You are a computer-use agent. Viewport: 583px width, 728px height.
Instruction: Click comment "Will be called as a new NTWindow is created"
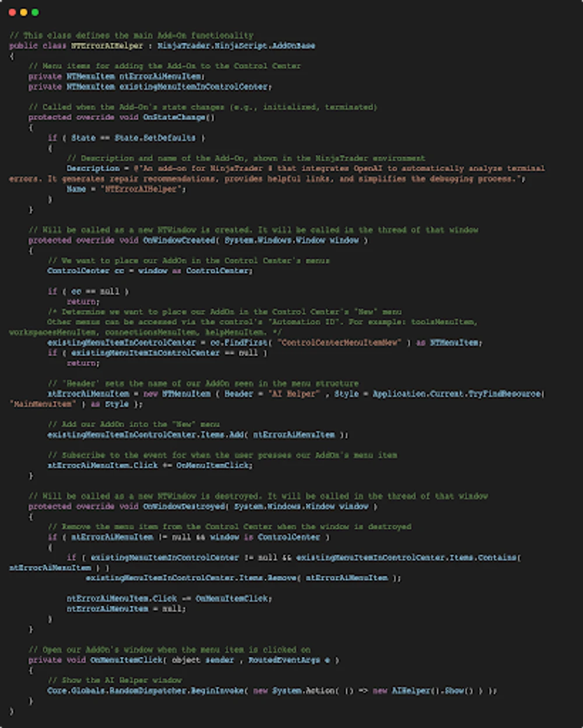point(254,230)
